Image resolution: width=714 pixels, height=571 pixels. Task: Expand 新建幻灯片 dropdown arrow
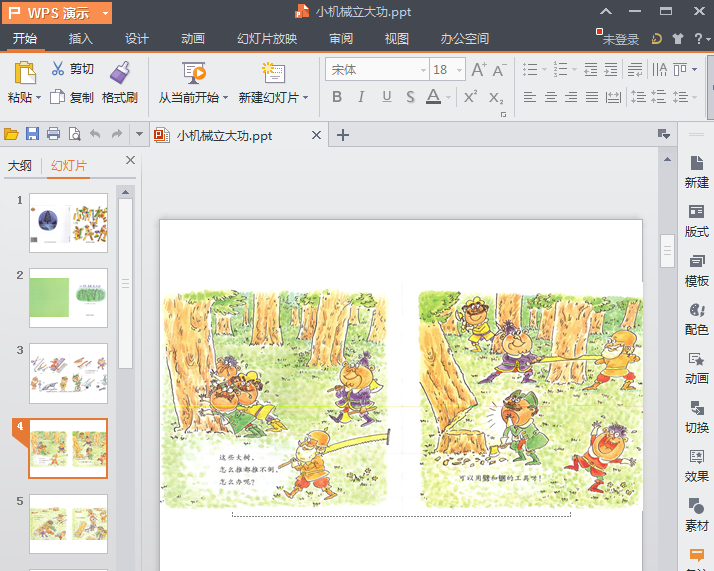(306, 97)
